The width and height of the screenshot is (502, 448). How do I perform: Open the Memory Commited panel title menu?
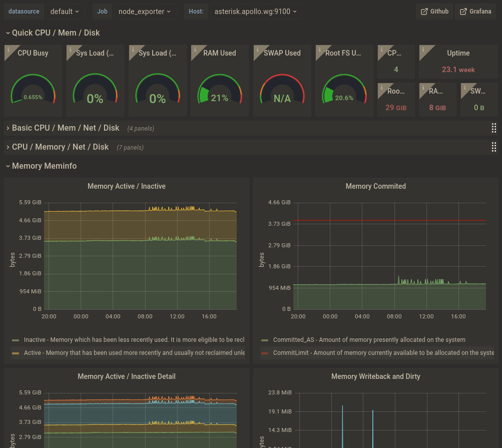coord(375,186)
